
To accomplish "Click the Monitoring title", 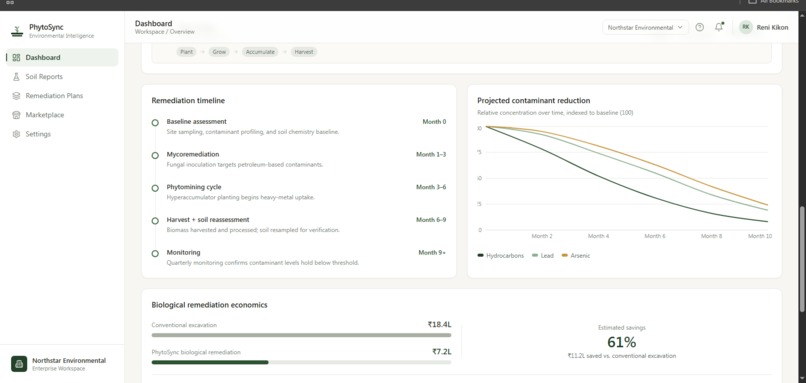I will (184, 252).
